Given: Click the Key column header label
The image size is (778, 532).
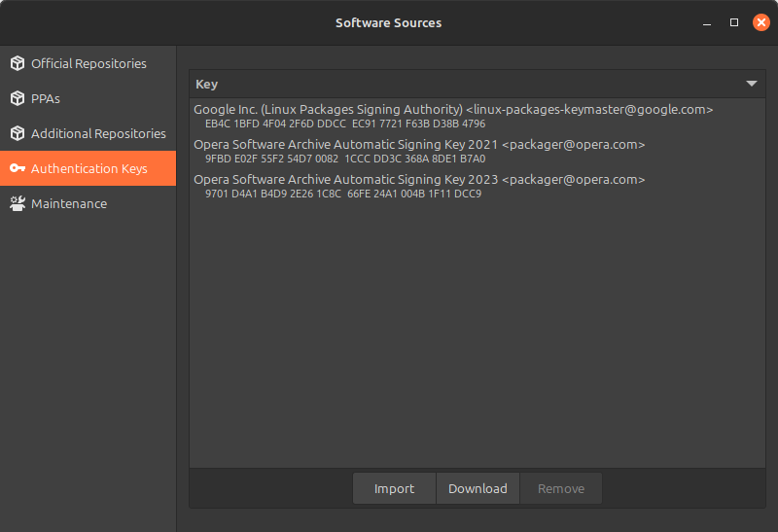Looking at the screenshot, I should 206,84.
